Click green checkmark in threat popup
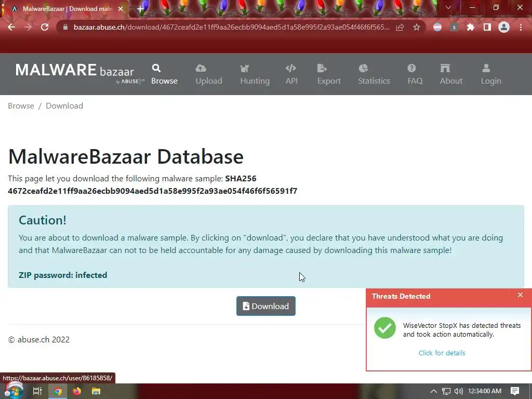 pos(385,328)
